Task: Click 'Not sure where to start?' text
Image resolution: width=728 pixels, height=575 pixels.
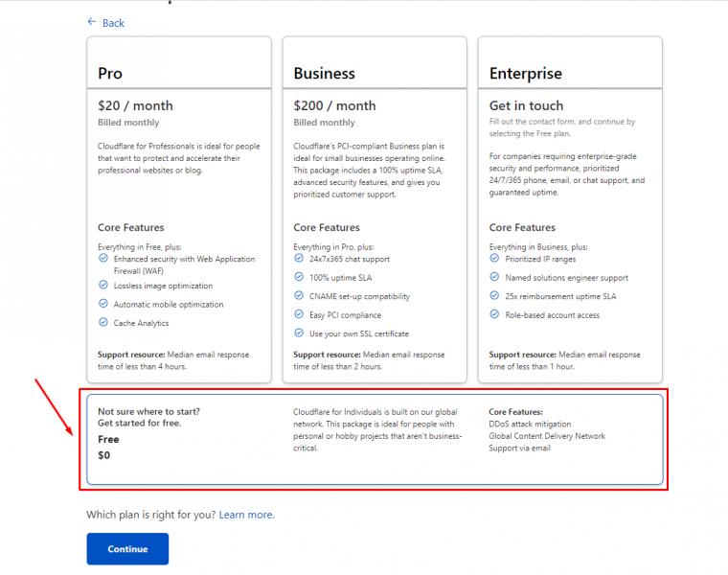Action: coord(148,411)
